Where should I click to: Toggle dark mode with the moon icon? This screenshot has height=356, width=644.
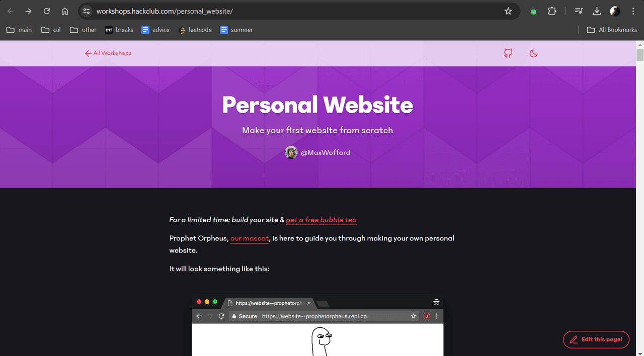point(534,53)
